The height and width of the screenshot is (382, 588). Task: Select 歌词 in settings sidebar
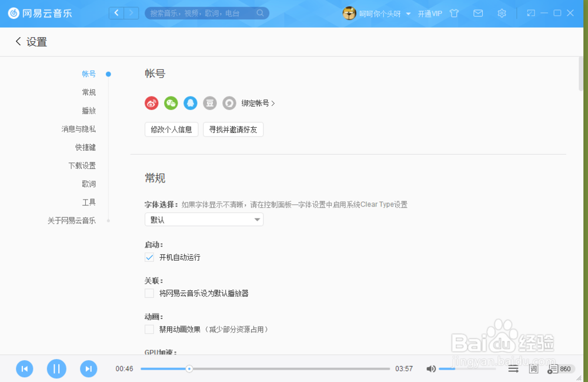click(x=89, y=184)
